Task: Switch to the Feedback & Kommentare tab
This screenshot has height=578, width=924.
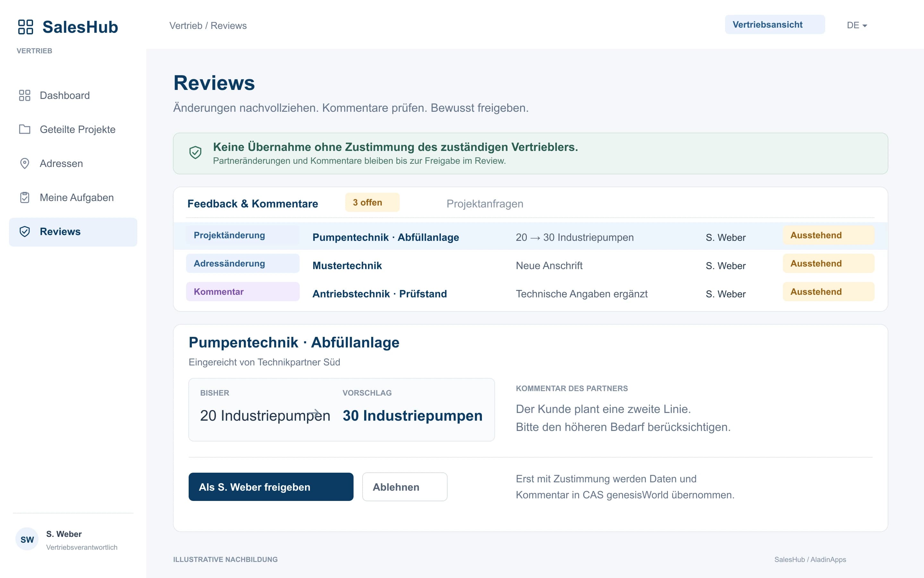Action: (252, 204)
